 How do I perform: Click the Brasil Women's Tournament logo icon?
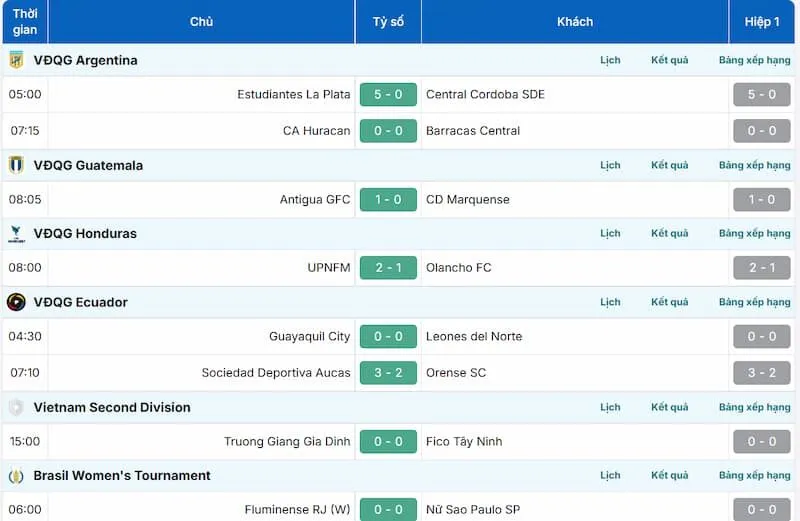(16, 476)
